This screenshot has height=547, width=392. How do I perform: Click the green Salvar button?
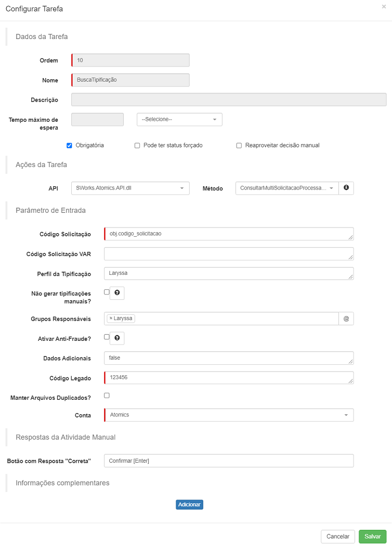(372, 537)
